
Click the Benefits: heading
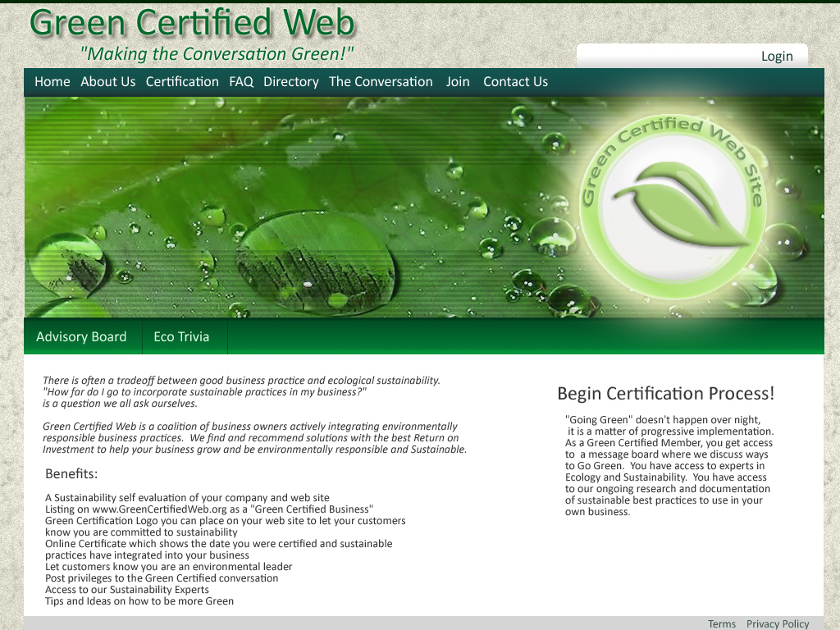pos(71,473)
